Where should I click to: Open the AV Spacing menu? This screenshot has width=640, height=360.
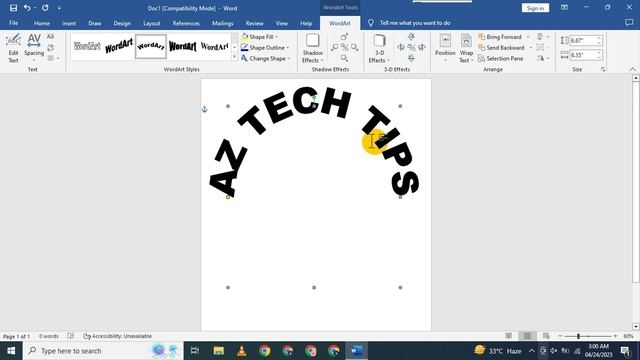click(34, 48)
